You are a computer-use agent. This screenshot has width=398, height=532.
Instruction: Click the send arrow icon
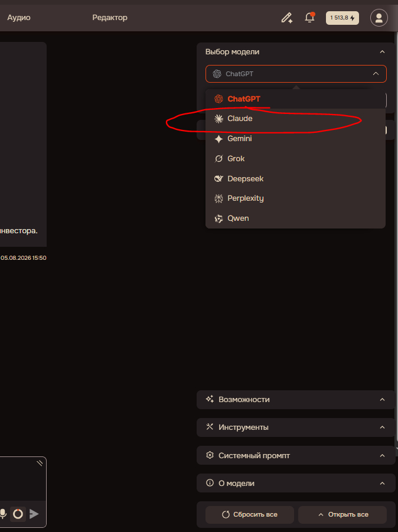(x=34, y=514)
